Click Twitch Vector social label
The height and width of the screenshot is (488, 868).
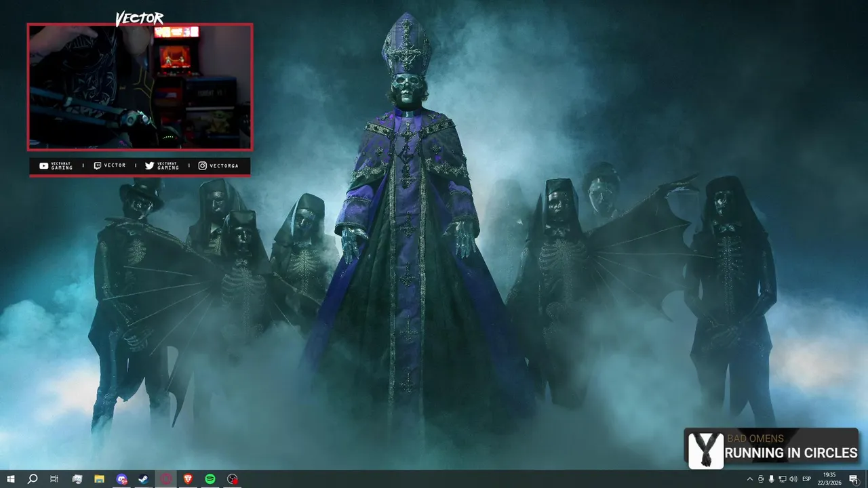109,165
